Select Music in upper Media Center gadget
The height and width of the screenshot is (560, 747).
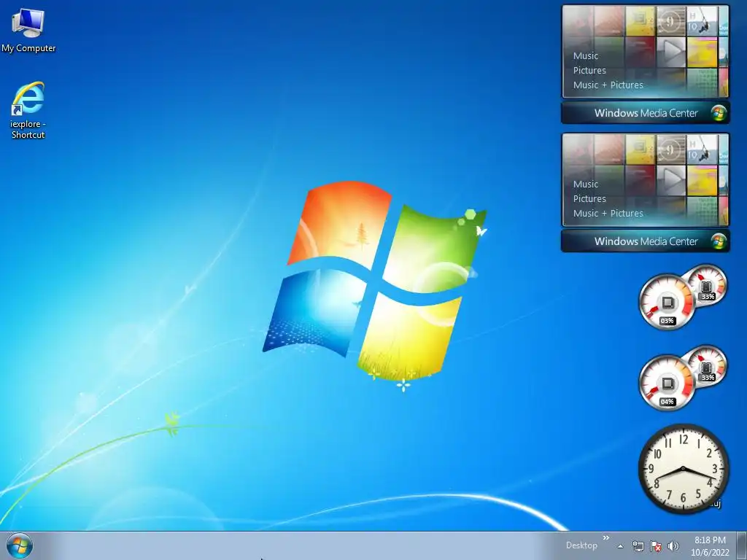(586, 55)
